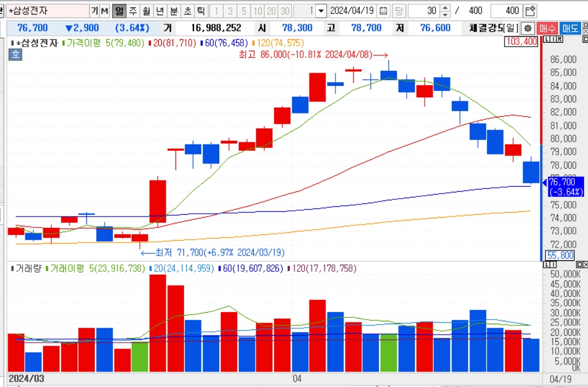Select the 틱 tick period tab
588x387 pixels.
click(201, 11)
